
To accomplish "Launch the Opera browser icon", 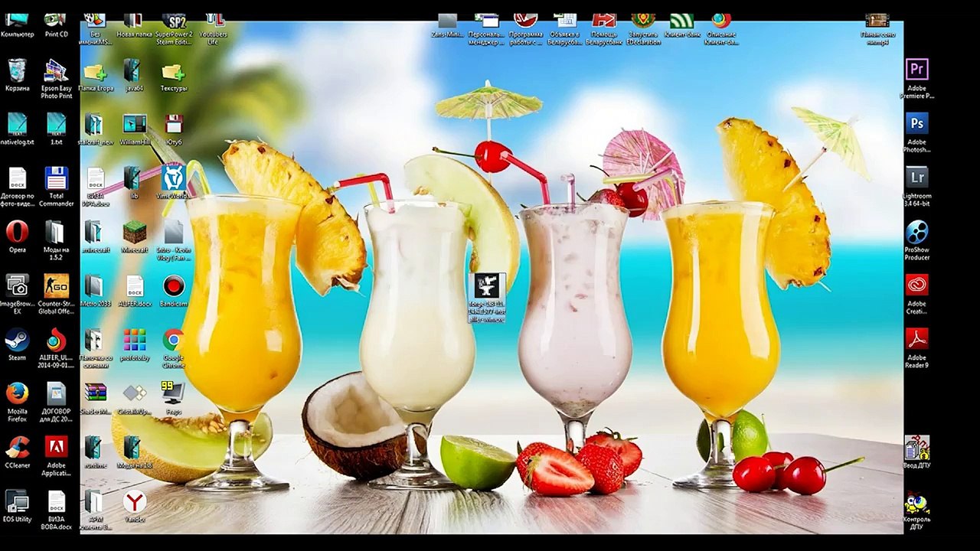I will point(17,236).
